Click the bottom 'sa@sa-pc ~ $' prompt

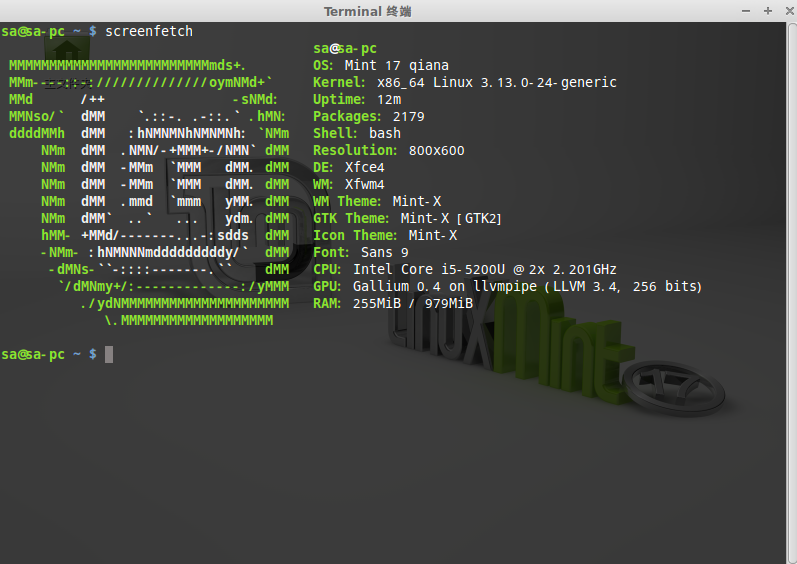pos(49,354)
